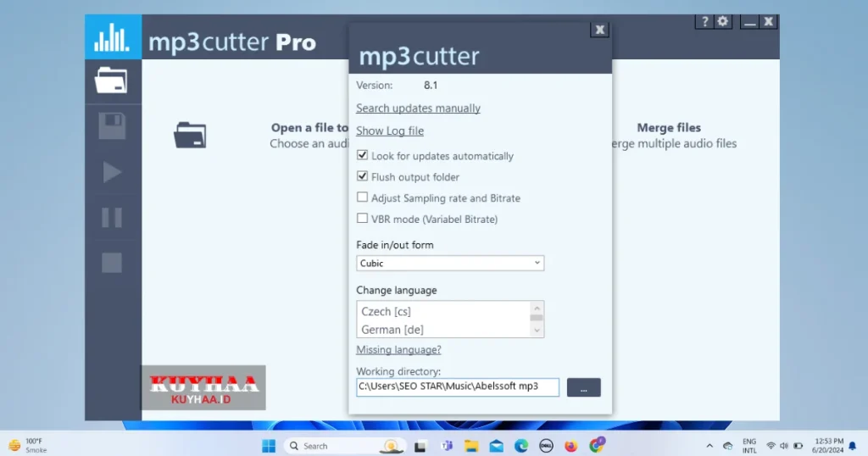
Task: Launch Firefox from the taskbar
Action: pos(570,446)
